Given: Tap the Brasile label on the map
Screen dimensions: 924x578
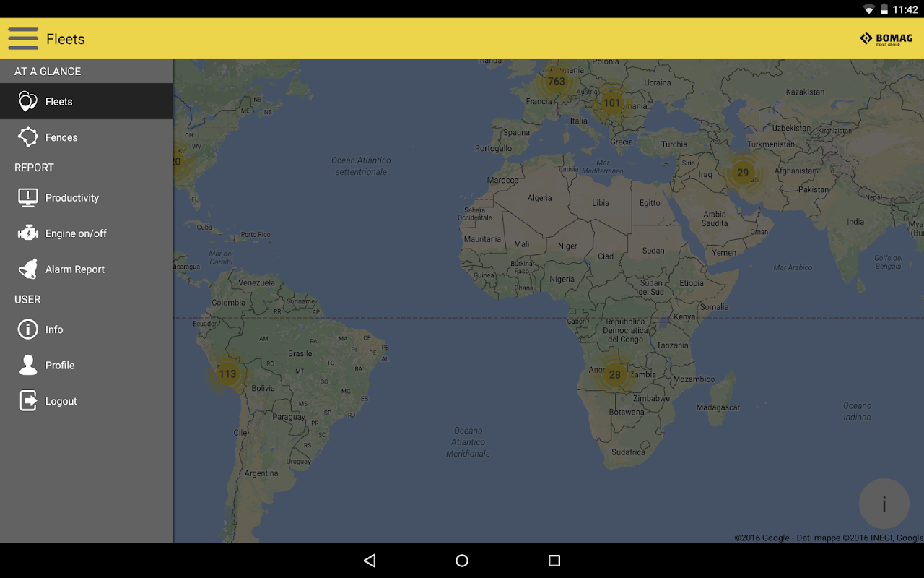Looking at the screenshot, I should coord(300,353).
